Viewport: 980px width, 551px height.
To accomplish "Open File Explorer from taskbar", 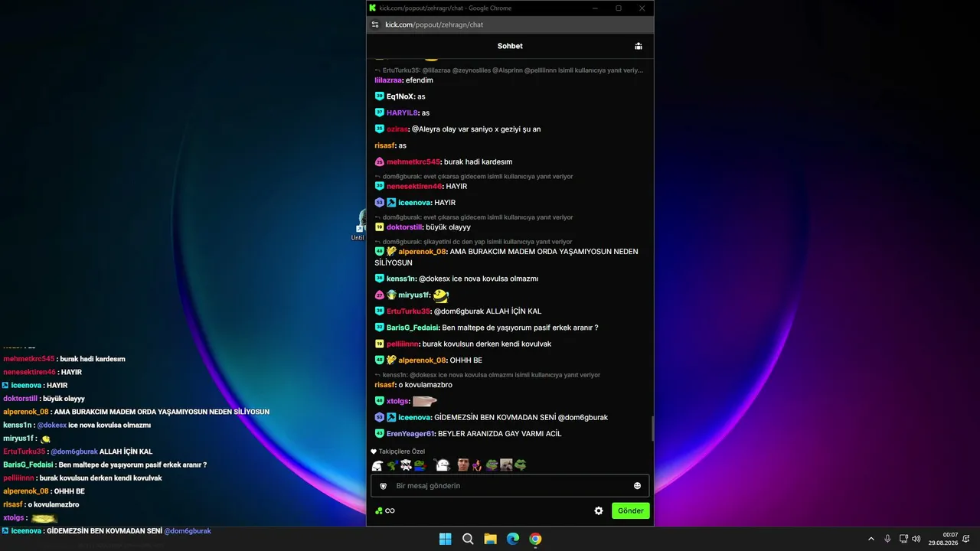I will 490,539.
